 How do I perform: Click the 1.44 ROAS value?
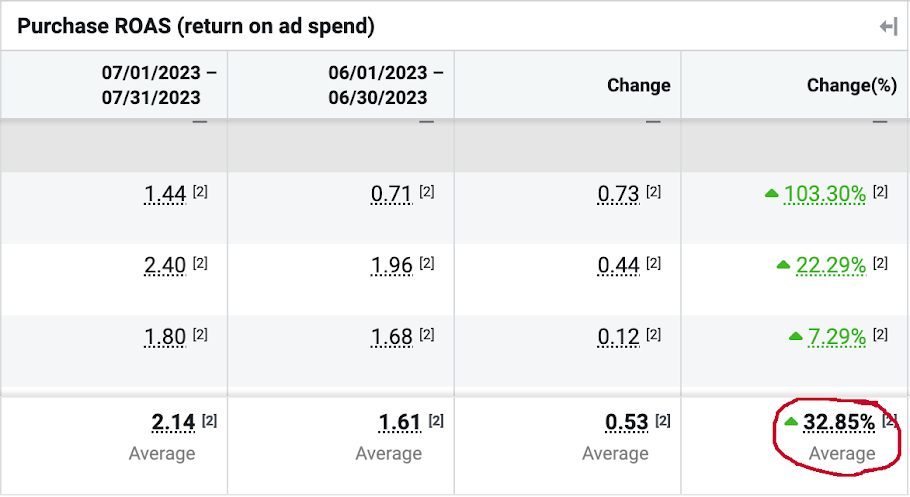click(x=165, y=194)
